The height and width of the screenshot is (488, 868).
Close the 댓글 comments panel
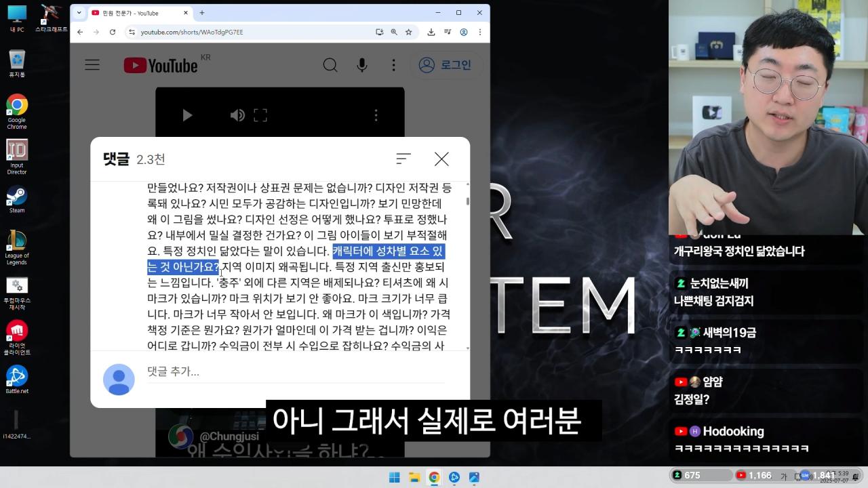point(441,159)
